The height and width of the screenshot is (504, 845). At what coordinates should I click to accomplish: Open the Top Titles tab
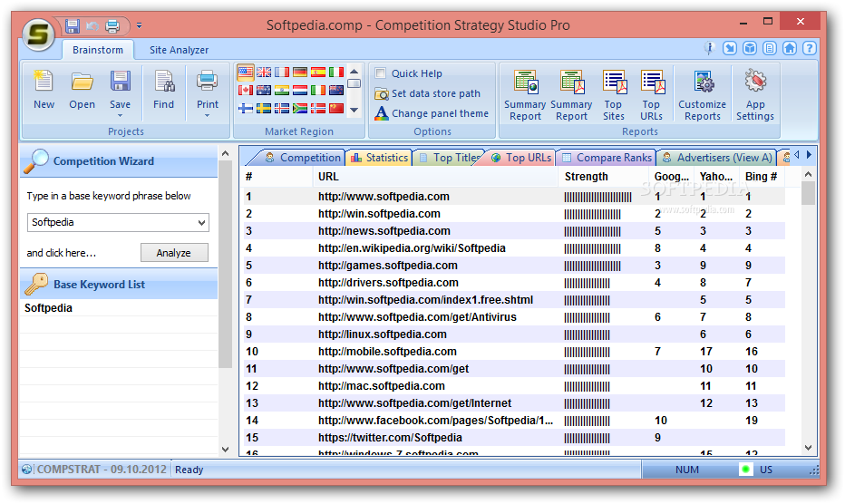450,158
